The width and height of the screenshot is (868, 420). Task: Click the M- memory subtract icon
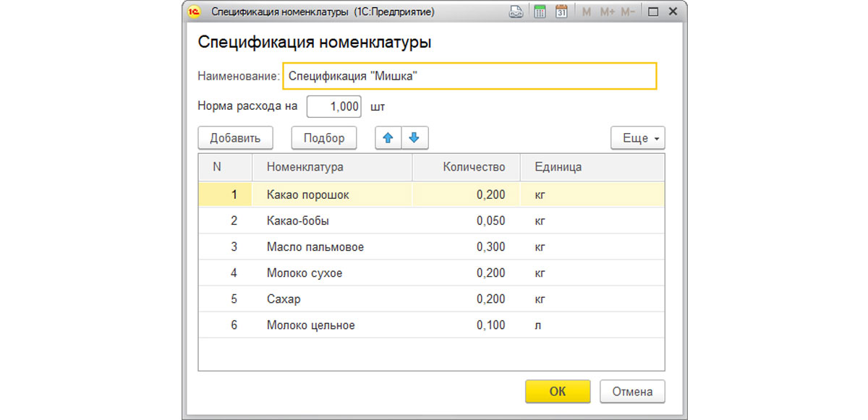click(630, 11)
